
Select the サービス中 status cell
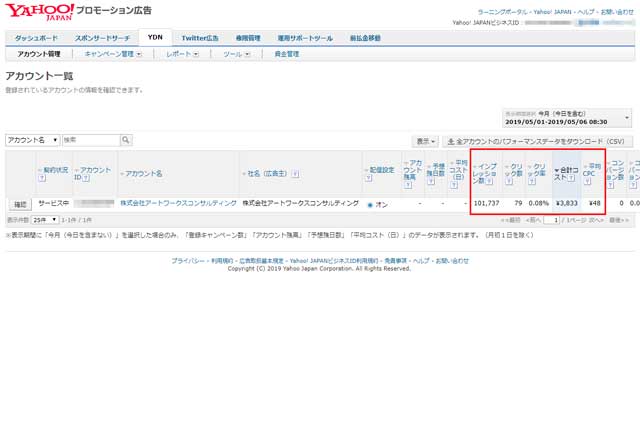[53, 203]
